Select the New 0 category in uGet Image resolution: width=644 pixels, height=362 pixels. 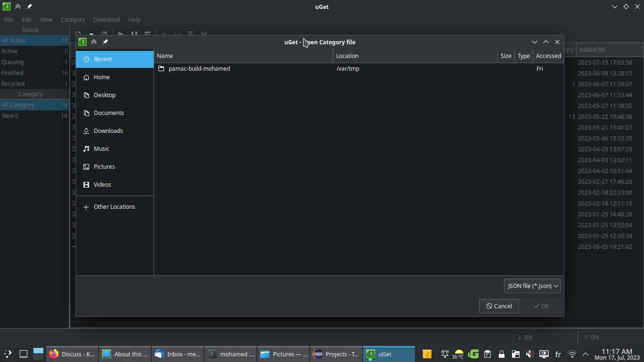(34, 116)
